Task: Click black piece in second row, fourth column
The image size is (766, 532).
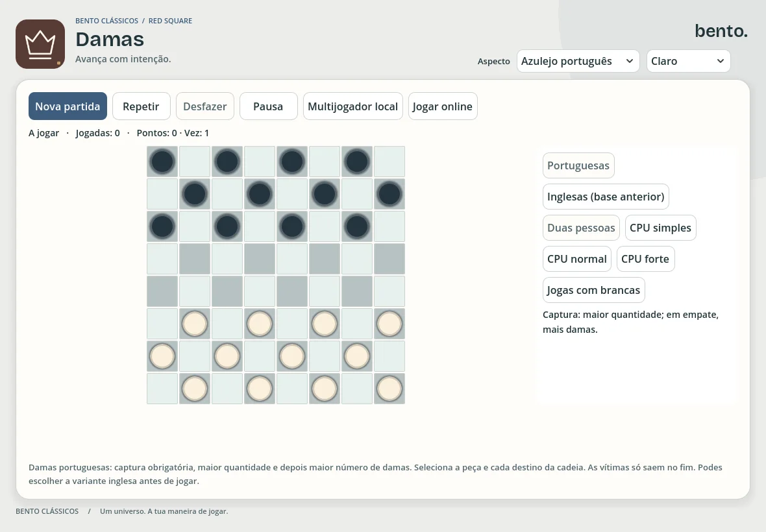Action: 260,194
